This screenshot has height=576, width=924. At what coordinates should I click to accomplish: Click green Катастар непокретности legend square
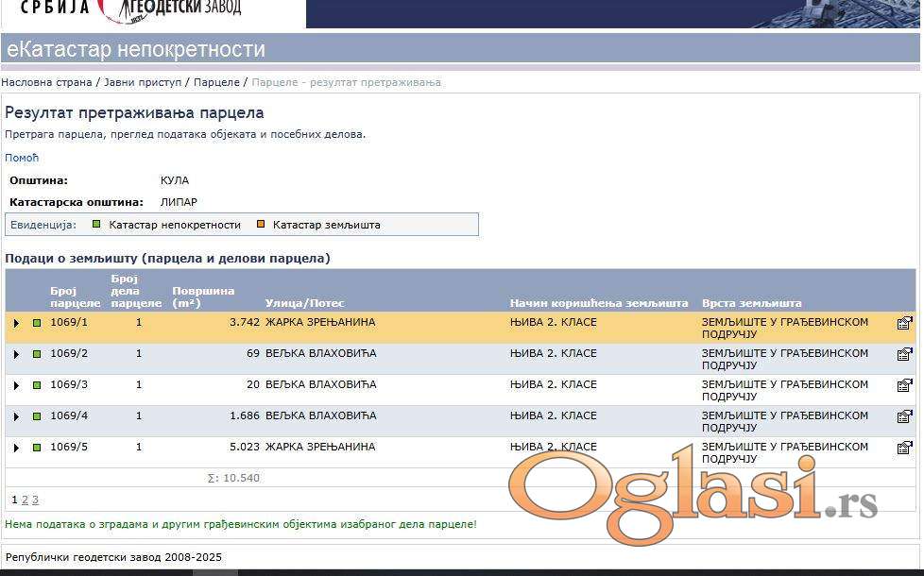pyautogui.click(x=96, y=225)
